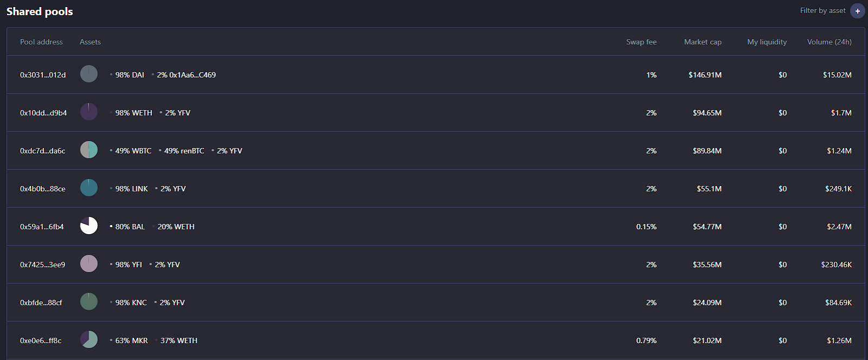Click the YFI pool pie chart icon
Image resolution: width=868 pixels, height=360 pixels.
pos(89,263)
